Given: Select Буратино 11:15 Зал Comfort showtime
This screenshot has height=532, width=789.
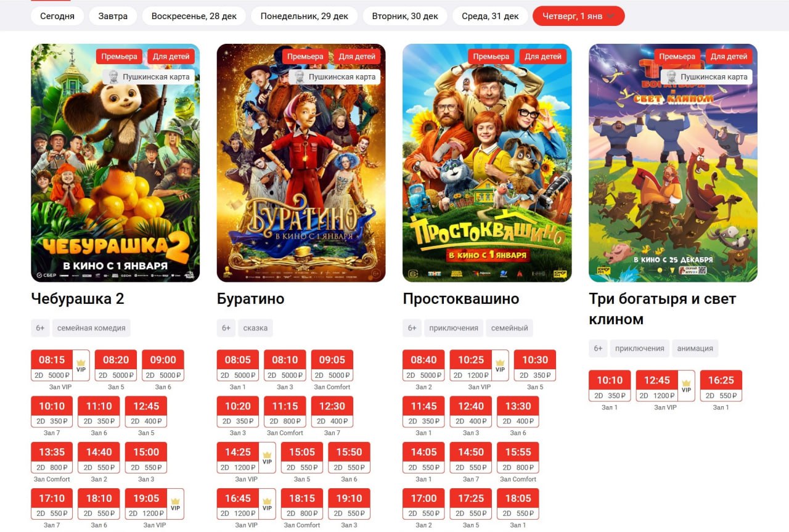Looking at the screenshot, I should click(x=285, y=412).
